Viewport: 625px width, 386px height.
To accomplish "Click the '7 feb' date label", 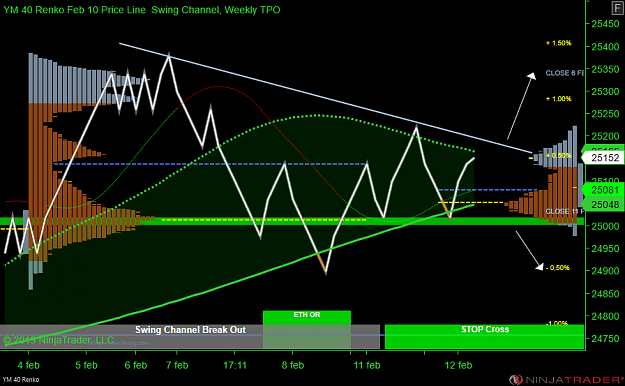I will click(177, 365).
